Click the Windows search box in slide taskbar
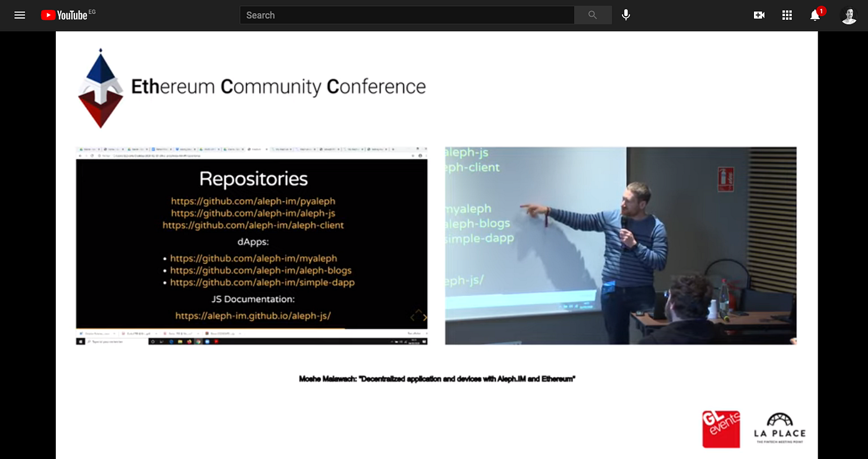The image size is (868, 459). coord(117,342)
